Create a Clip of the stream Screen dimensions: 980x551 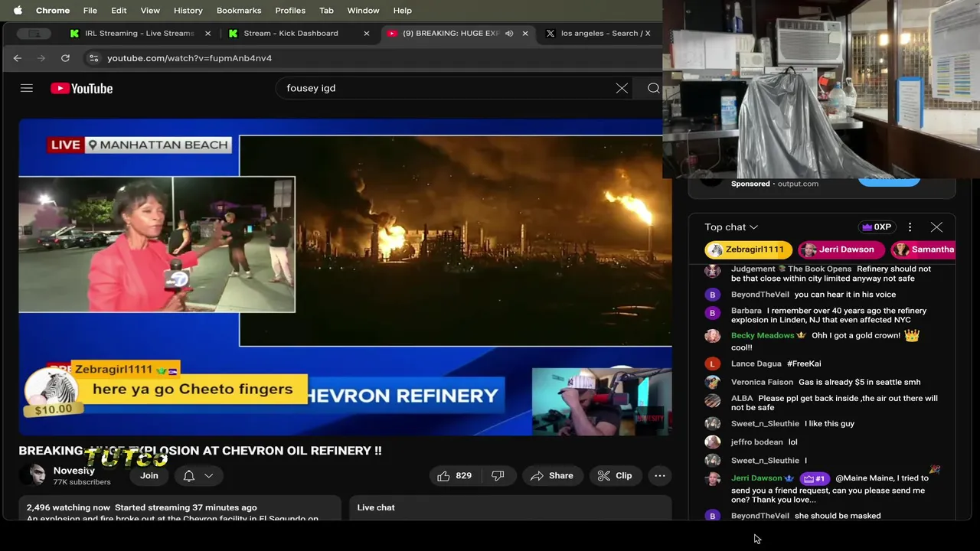tap(615, 476)
